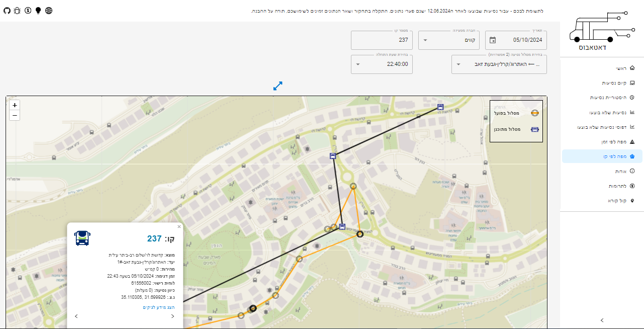Click planned stop icon beside orange markers

(342, 227)
